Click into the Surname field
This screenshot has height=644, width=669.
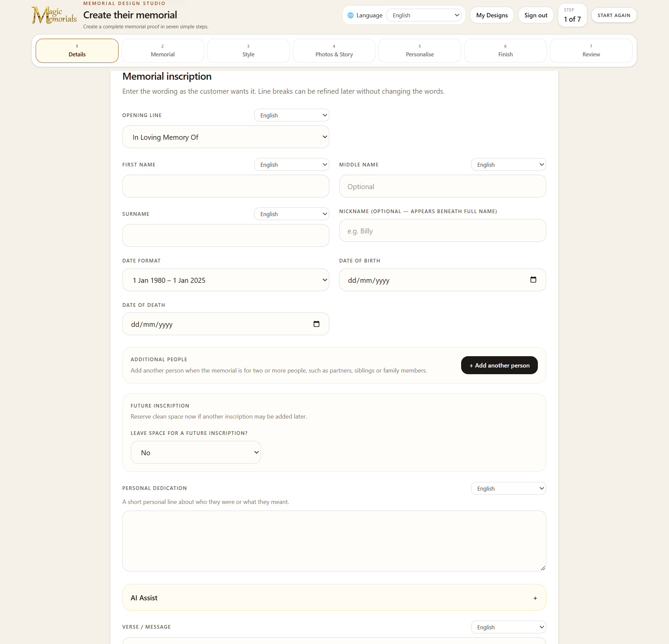(x=226, y=235)
